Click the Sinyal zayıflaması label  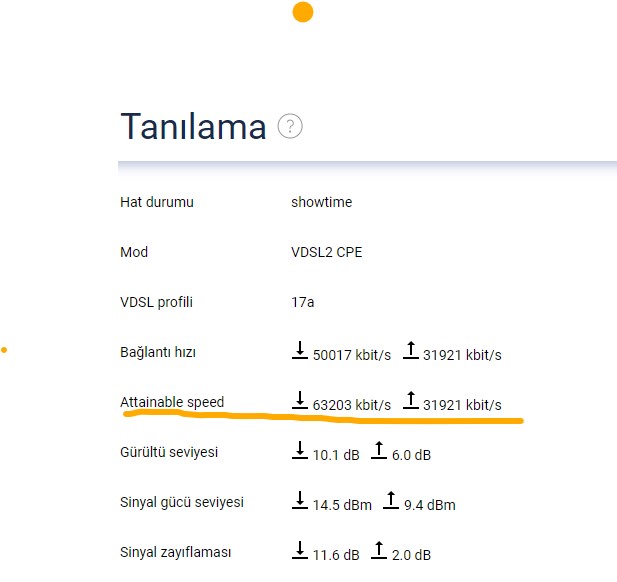[175, 552]
